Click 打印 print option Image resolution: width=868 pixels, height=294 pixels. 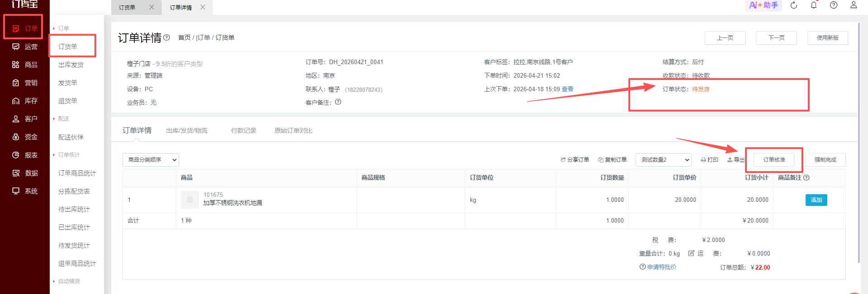tap(709, 160)
